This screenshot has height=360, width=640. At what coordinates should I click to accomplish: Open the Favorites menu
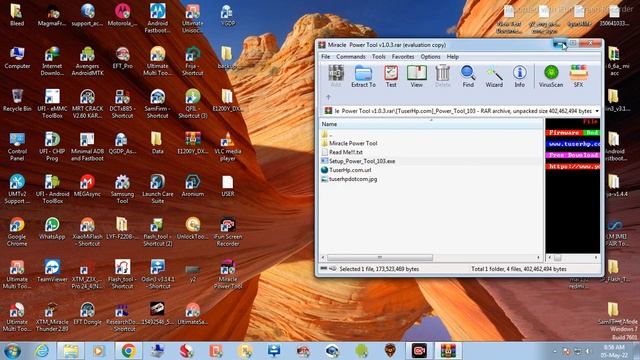[403, 57]
